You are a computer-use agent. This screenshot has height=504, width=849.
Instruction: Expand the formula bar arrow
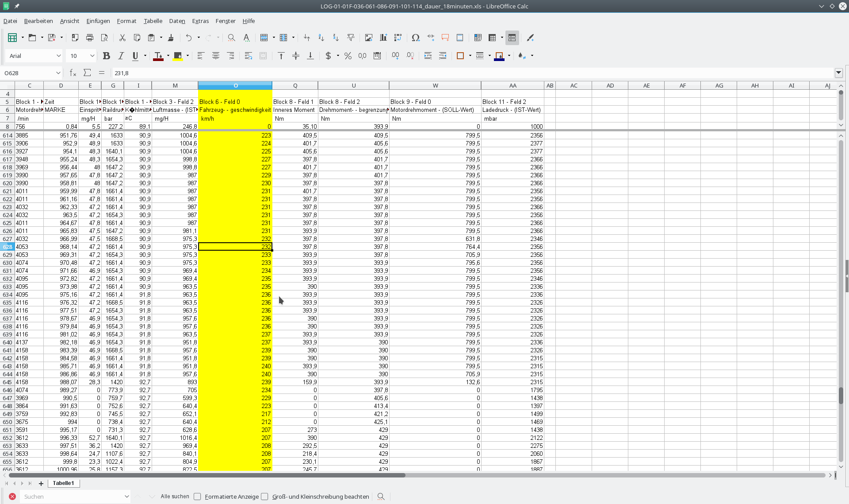[x=838, y=73]
